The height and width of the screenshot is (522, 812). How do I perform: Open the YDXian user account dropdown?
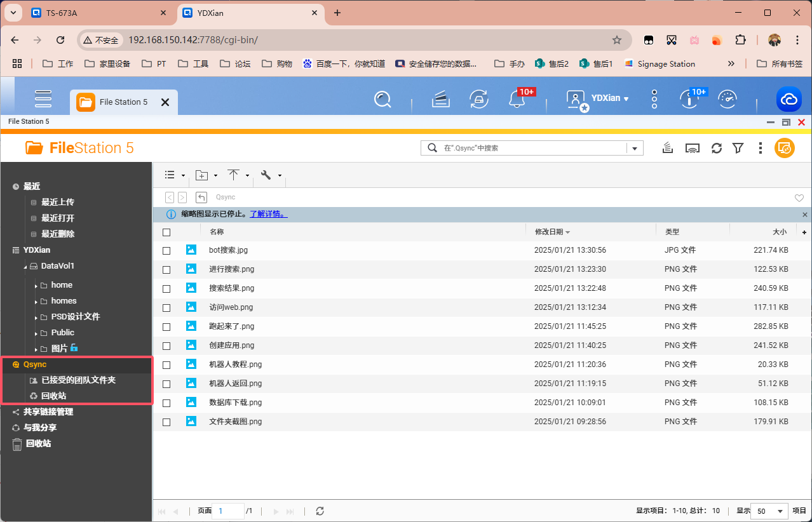click(x=610, y=98)
